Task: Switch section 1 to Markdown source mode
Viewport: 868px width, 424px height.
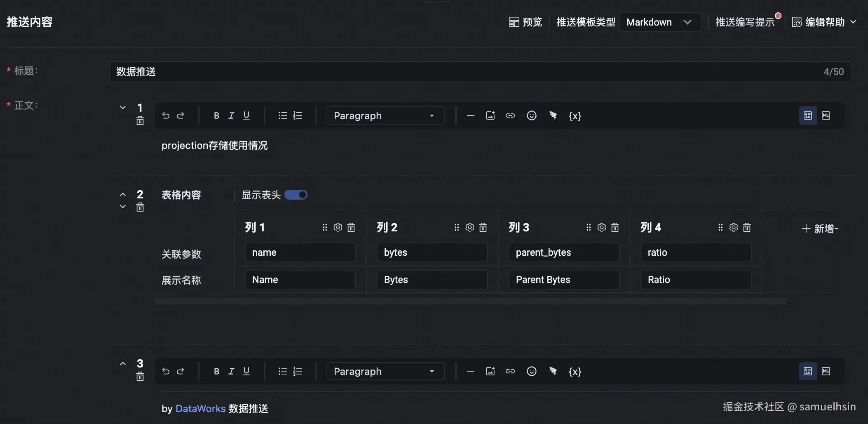Action: (826, 115)
